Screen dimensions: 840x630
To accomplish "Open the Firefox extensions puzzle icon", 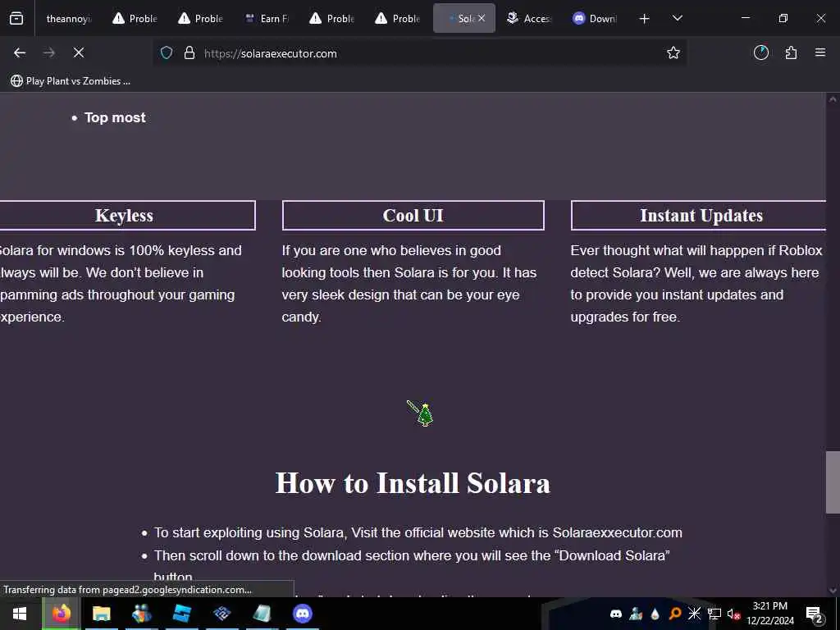I will (791, 52).
